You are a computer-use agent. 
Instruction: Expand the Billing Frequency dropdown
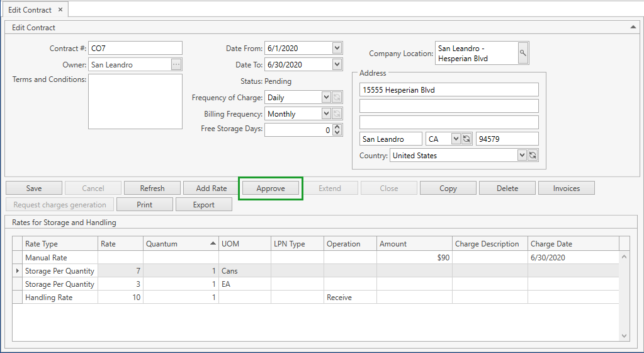(325, 113)
